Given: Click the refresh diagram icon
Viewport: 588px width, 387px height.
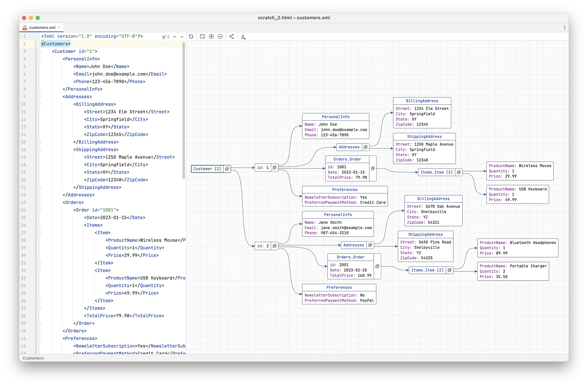Looking at the screenshot, I should (191, 37).
